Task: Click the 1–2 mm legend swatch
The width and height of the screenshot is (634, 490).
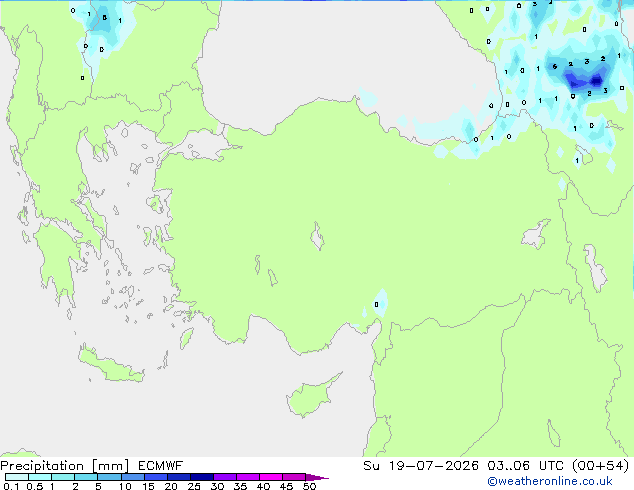Action: [x=63, y=477]
